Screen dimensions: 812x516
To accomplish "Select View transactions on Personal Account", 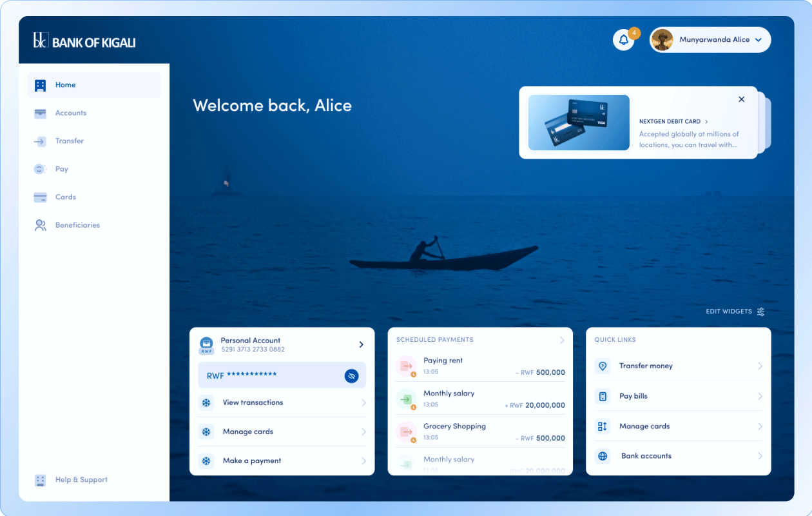I will pyautogui.click(x=253, y=402).
